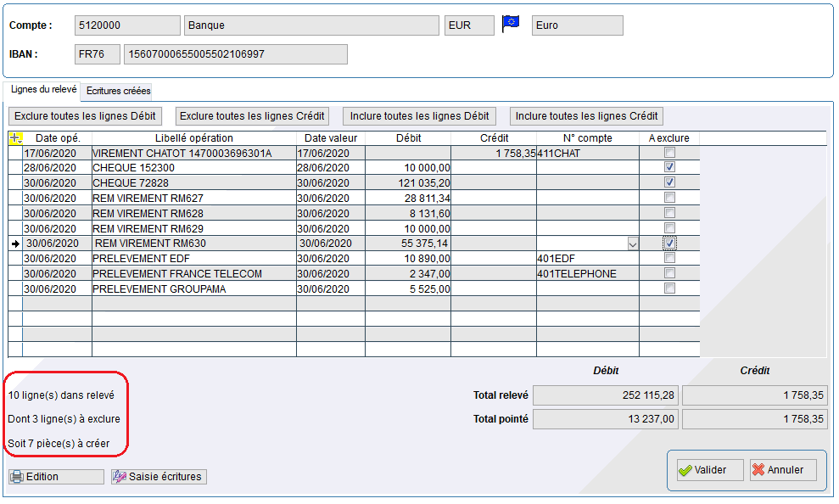Select the Lignes du relevé tab
Viewport: 839px width, 504px height.
(43, 89)
